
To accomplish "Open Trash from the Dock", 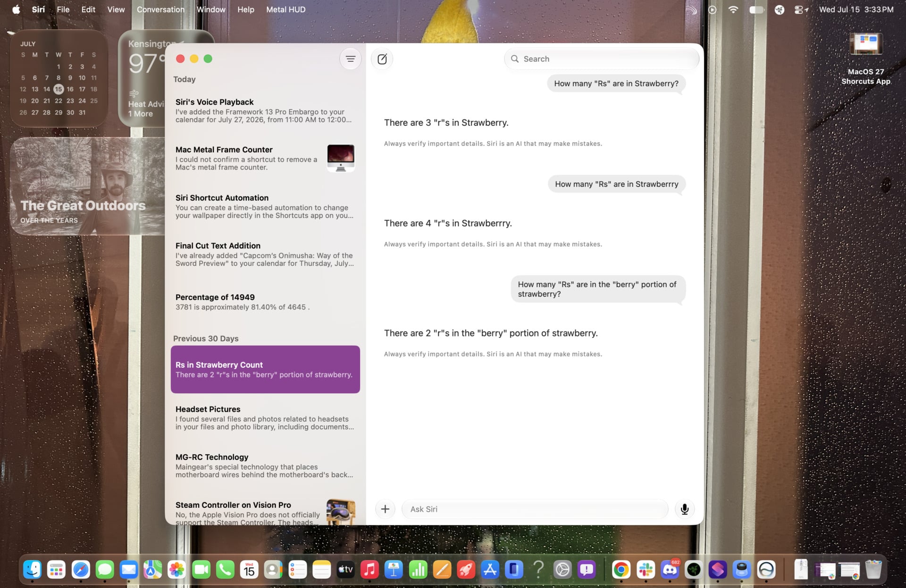I will click(x=873, y=570).
